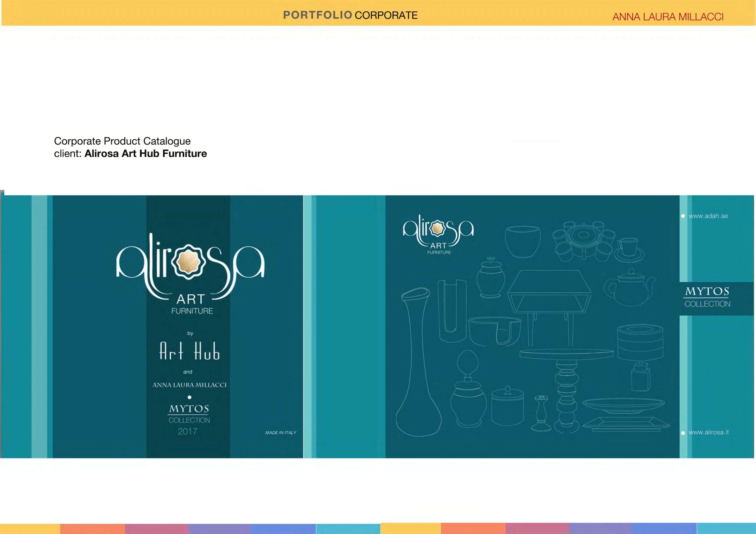Click the Art Hub logo text
The image size is (756, 534).
click(x=189, y=351)
